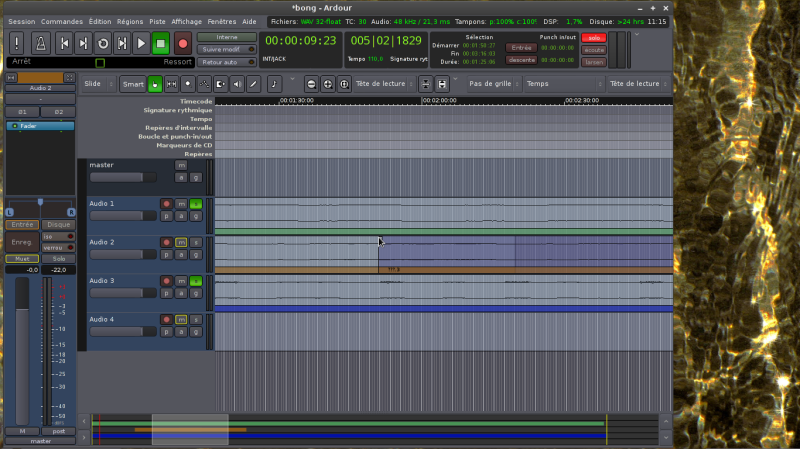Select the Range tool in toolbar
Screen dimensions: 800x449
click(172, 84)
